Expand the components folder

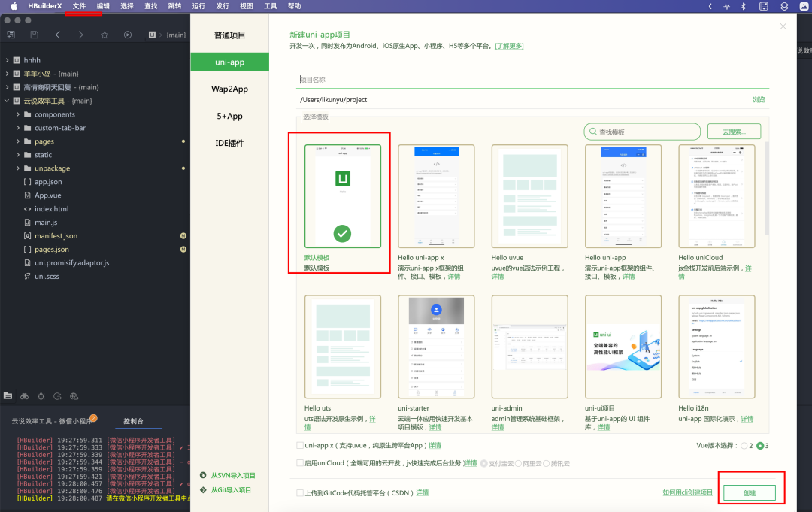18,114
